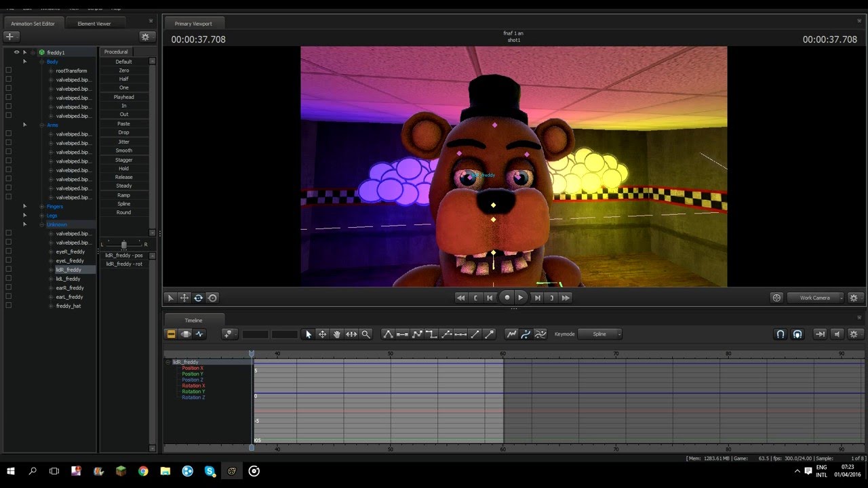Open Google Chrome from the taskbar
The height and width of the screenshot is (488, 868).
143,471
